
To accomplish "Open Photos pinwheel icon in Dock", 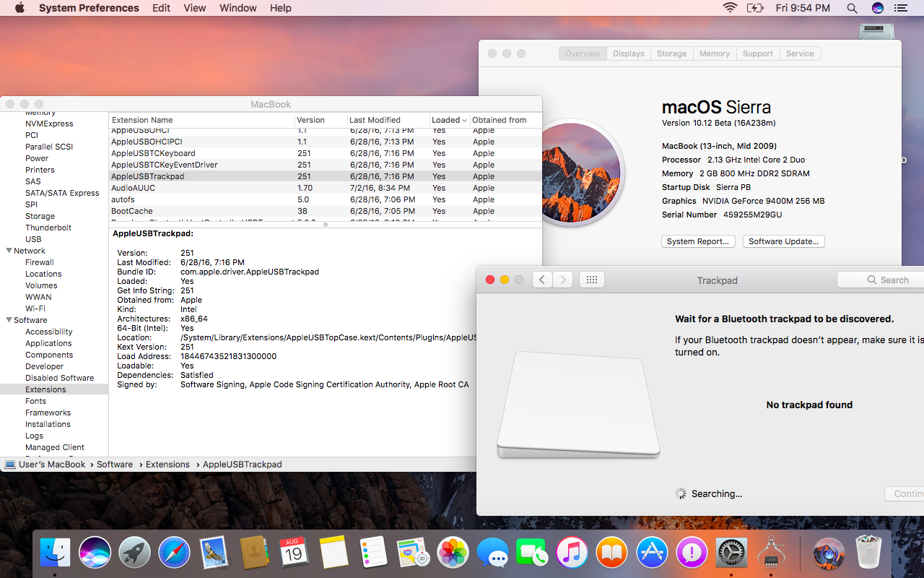I will [453, 553].
